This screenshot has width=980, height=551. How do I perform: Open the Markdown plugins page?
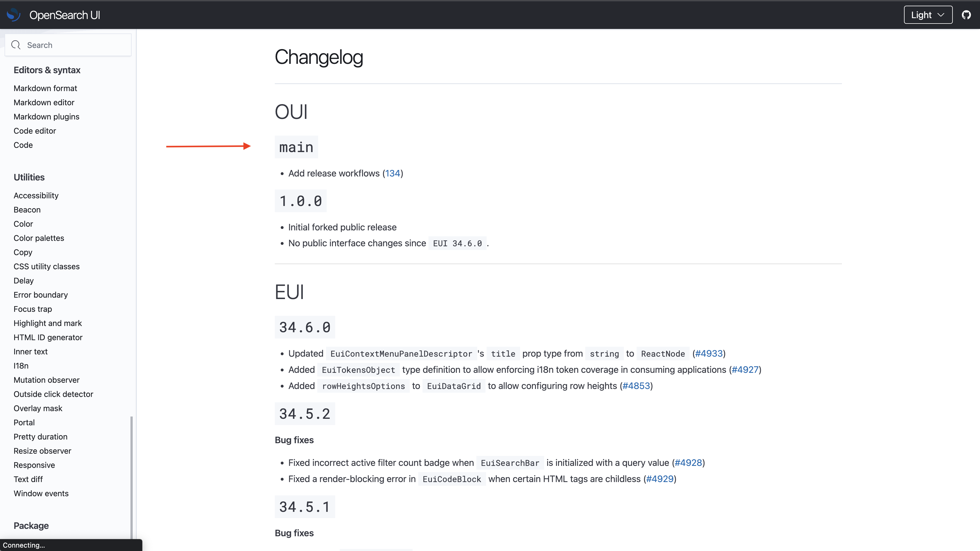click(46, 116)
